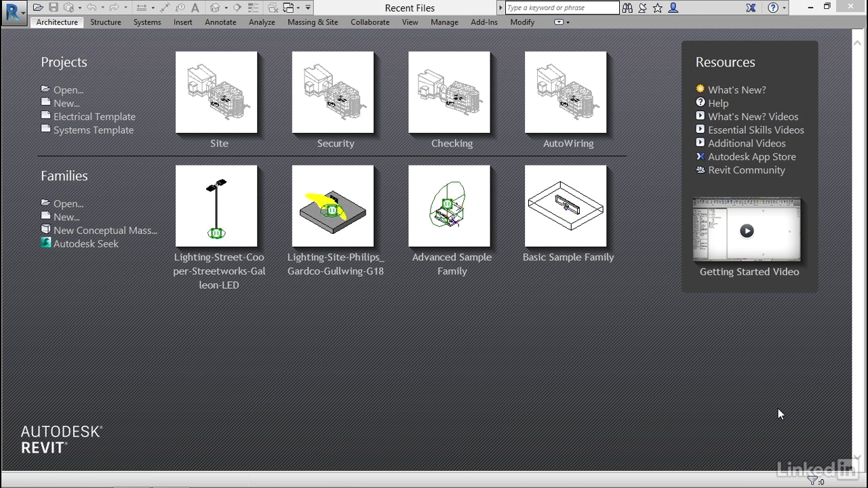
Task: Click the Help question mark icon
Action: tap(773, 8)
